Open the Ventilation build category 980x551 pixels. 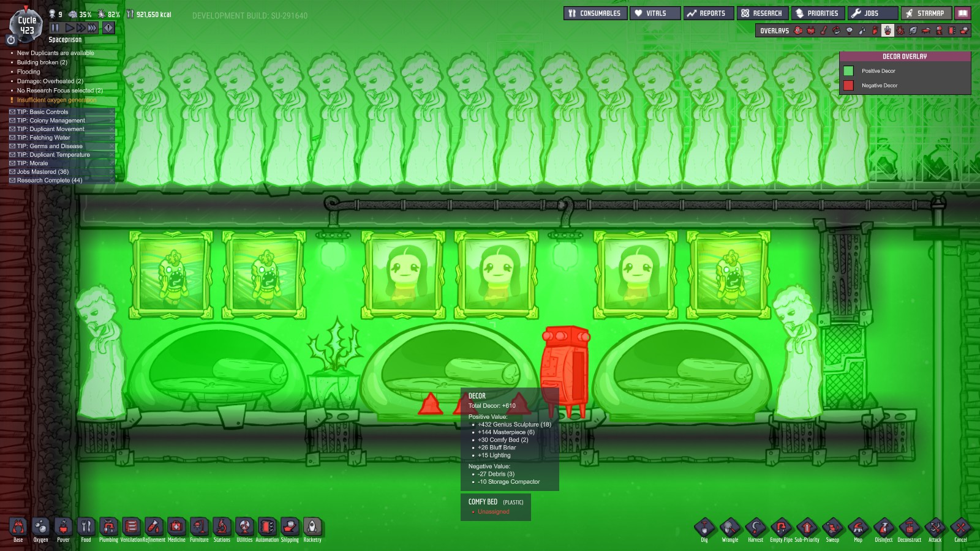coord(131,527)
